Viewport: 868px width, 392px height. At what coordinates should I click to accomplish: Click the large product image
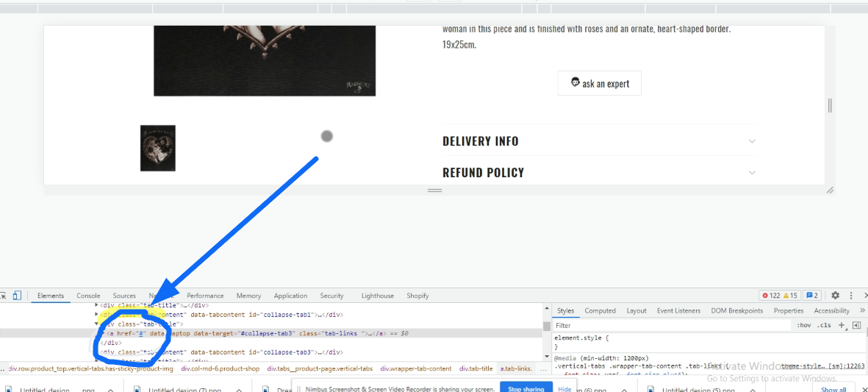(265, 60)
